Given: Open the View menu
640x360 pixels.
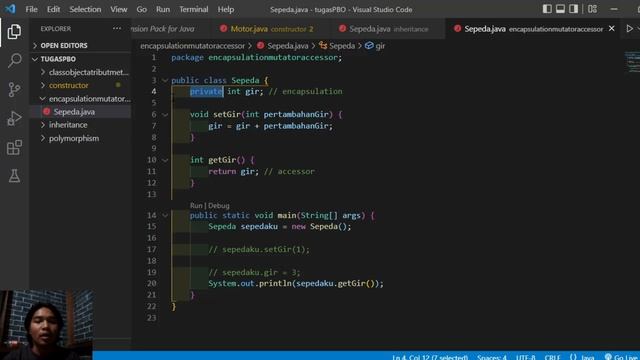Looking at the screenshot, I should [x=119, y=9].
